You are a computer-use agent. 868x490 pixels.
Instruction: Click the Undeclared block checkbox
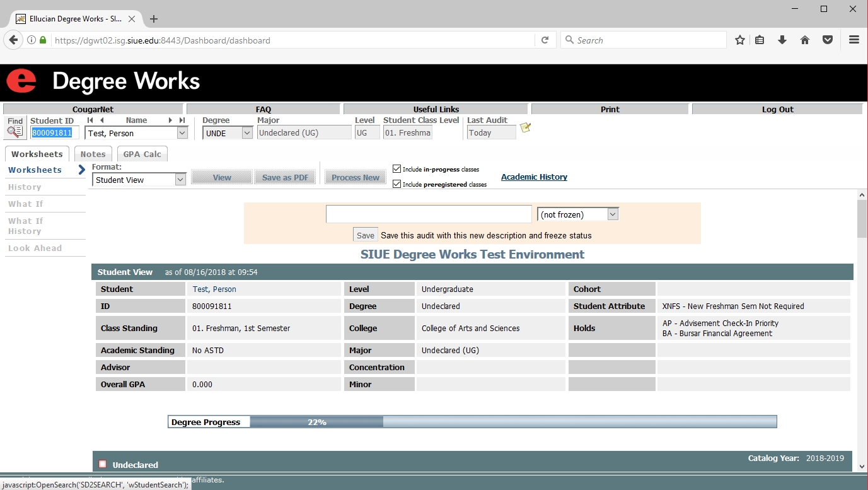(103, 464)
